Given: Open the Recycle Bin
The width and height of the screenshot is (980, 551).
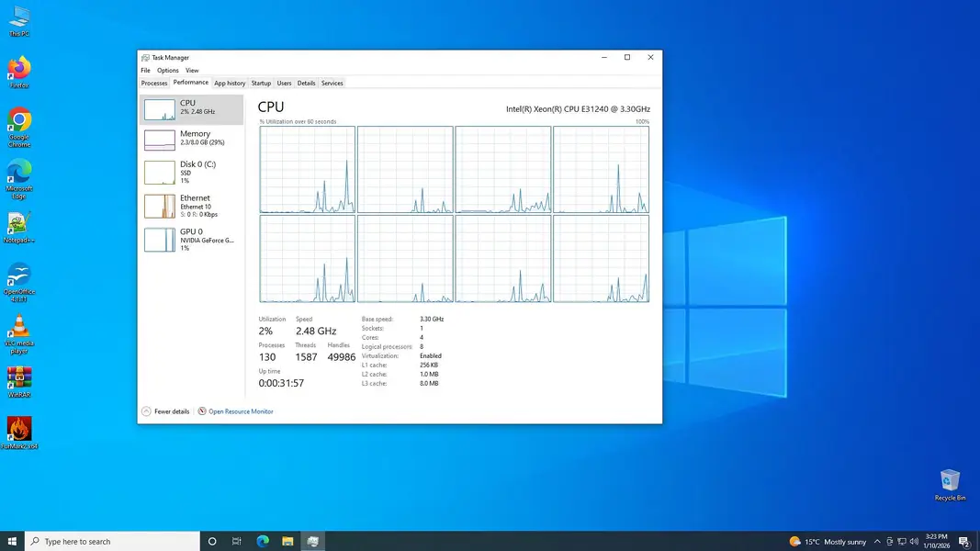Looking at the screenshot, I should pyautogui.click(x=950, y=485).
